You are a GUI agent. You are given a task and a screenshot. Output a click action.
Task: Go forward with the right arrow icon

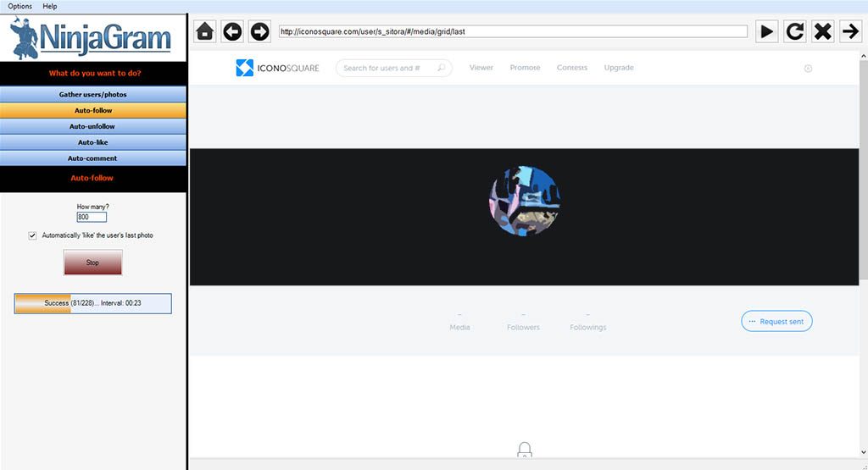(x=259, y=32)
